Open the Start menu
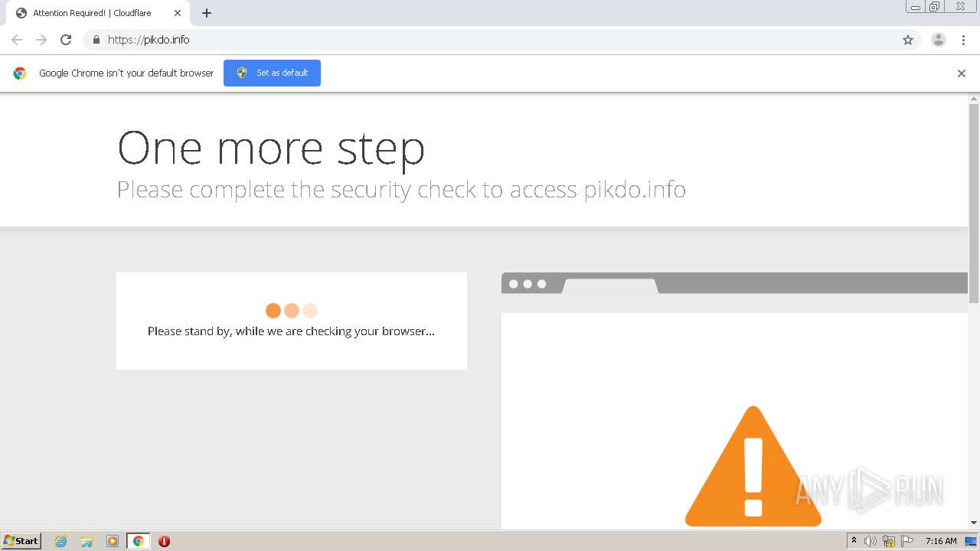The height and width of the screenshot is (551, 980). tap(21, 541)
